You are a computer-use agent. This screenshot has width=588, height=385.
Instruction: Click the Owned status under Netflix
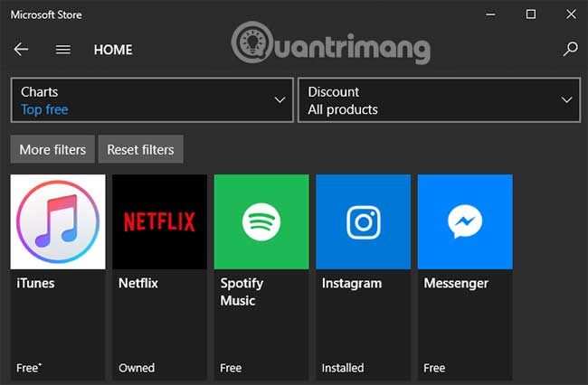coord(137,368)
